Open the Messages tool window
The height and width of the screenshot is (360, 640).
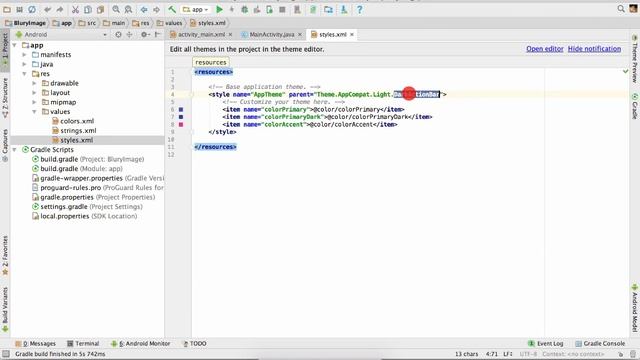tap(36, 344)
